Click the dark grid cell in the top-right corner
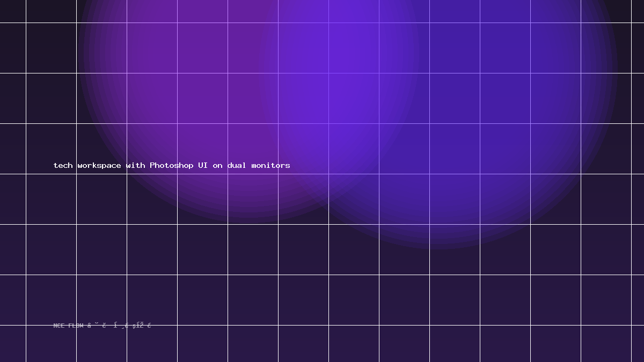This screenshot has width=644, height=362. (638, 11)
